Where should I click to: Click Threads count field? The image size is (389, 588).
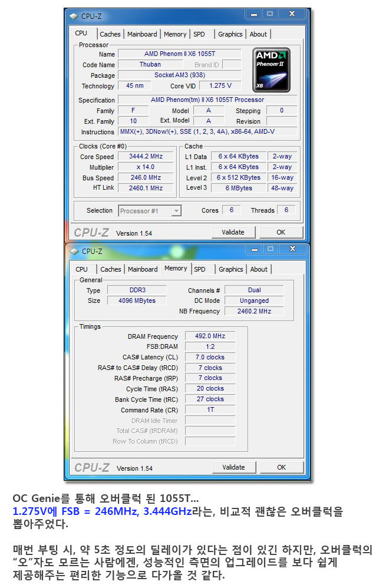tap(286, 210)
